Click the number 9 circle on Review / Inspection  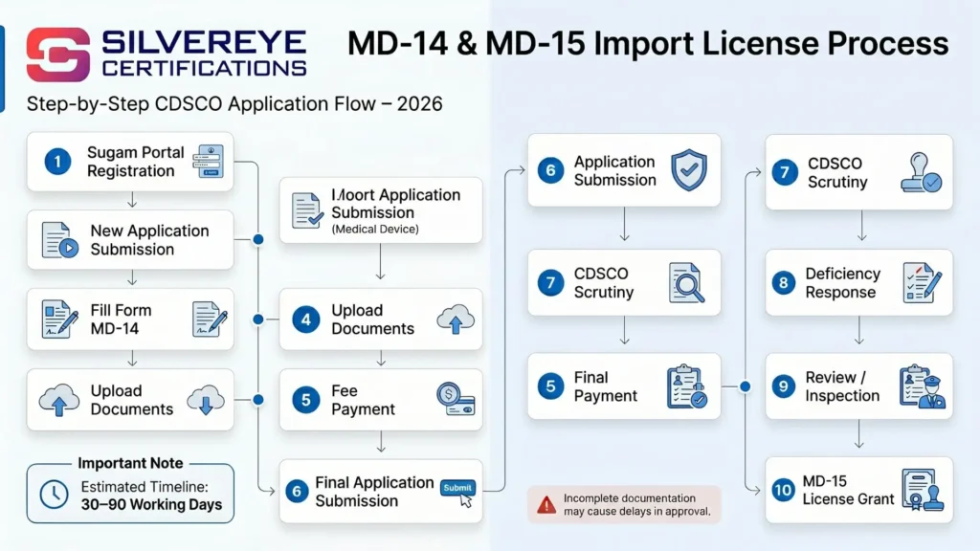784,386
